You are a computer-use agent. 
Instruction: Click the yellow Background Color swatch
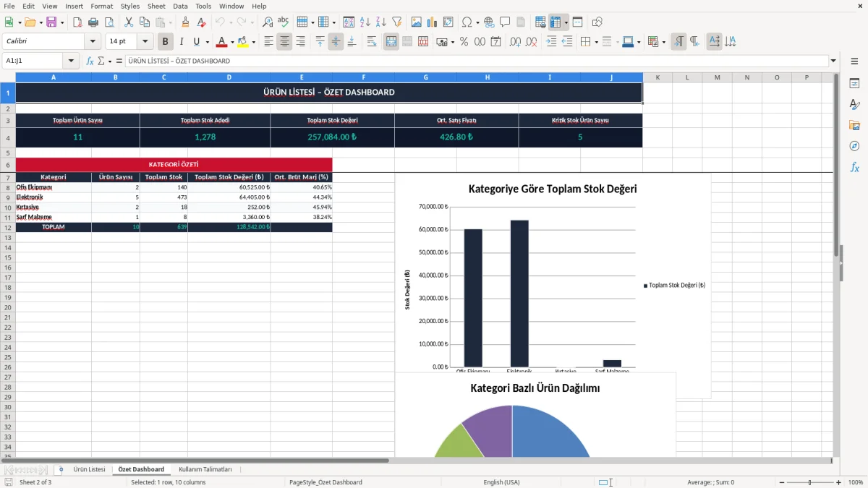(x=243, y=42)
